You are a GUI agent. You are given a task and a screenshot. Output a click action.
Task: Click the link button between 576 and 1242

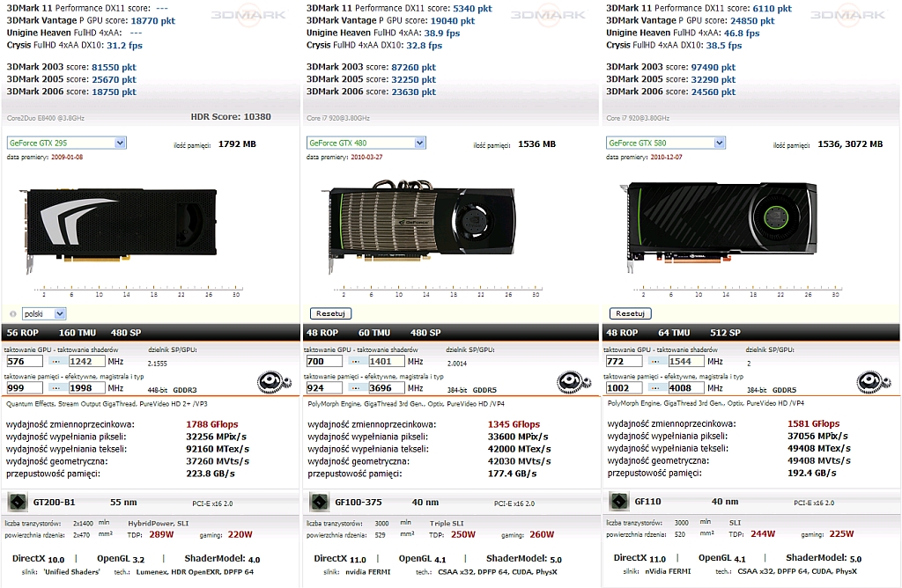56,361
